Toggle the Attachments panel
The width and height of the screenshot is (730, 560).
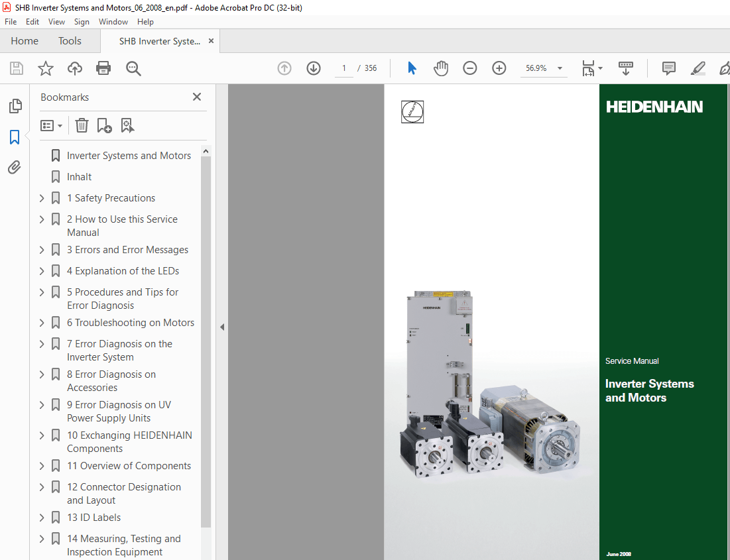click(15, 167)
